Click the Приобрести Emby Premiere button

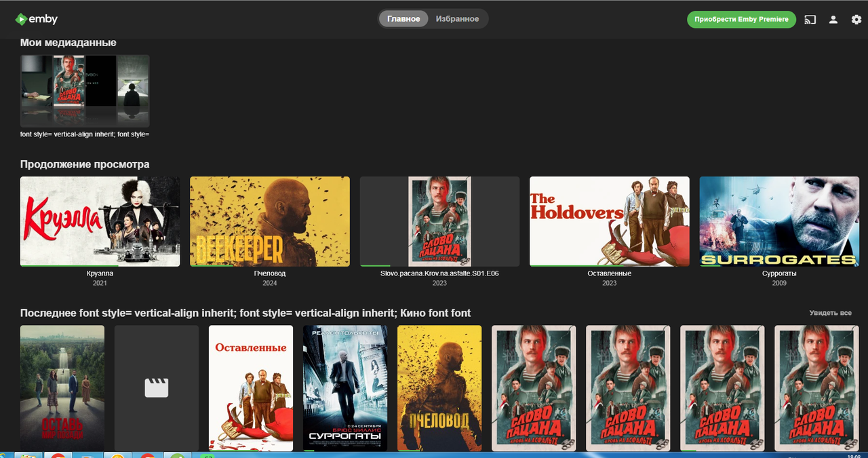[741, 20]
